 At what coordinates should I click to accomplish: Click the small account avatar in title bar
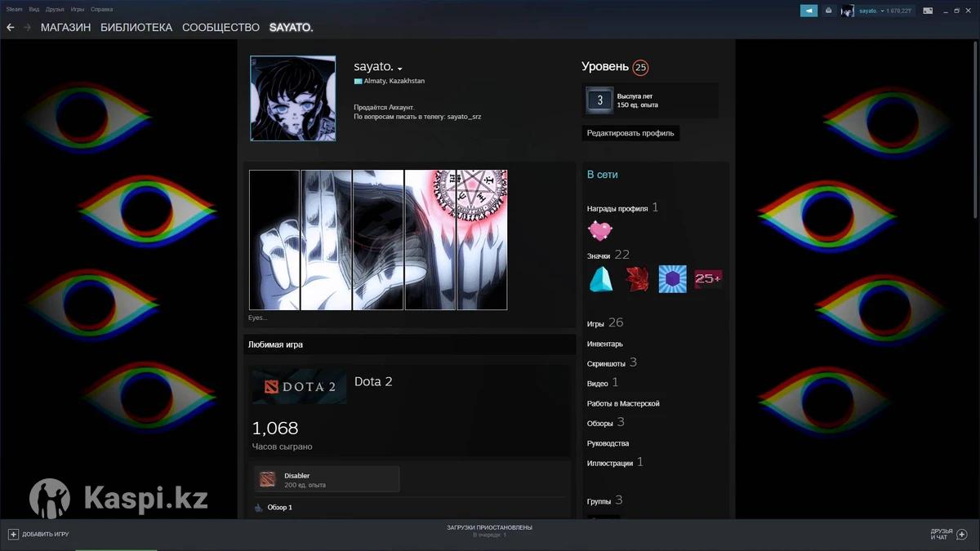point(848,11)
